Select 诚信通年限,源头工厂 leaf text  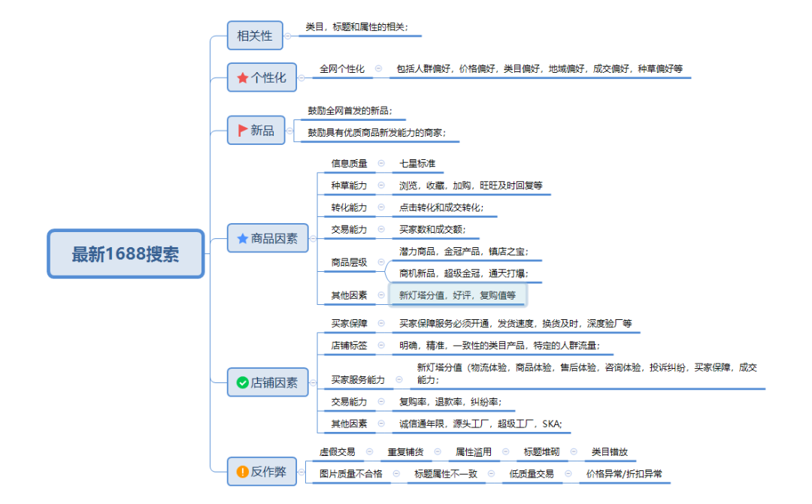[480, 424]
